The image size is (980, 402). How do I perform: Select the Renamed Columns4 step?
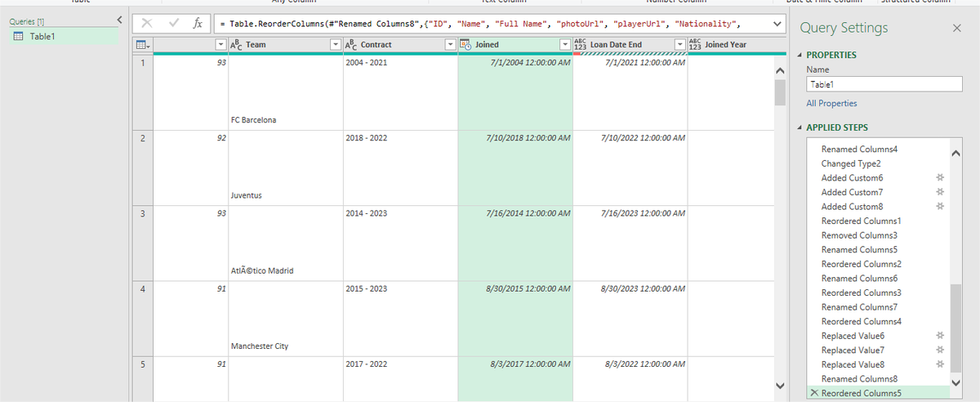pyautogui.click(x=859, y=150)
